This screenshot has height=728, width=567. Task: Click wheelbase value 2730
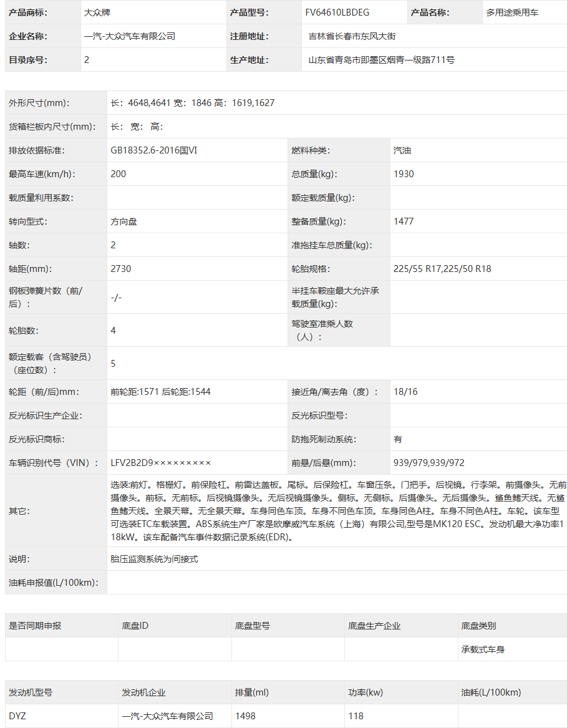tap(121, 269)
